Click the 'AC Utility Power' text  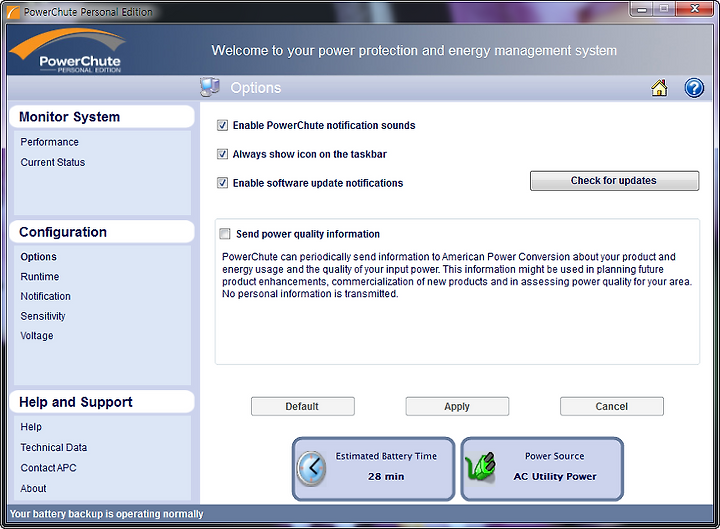555,477
